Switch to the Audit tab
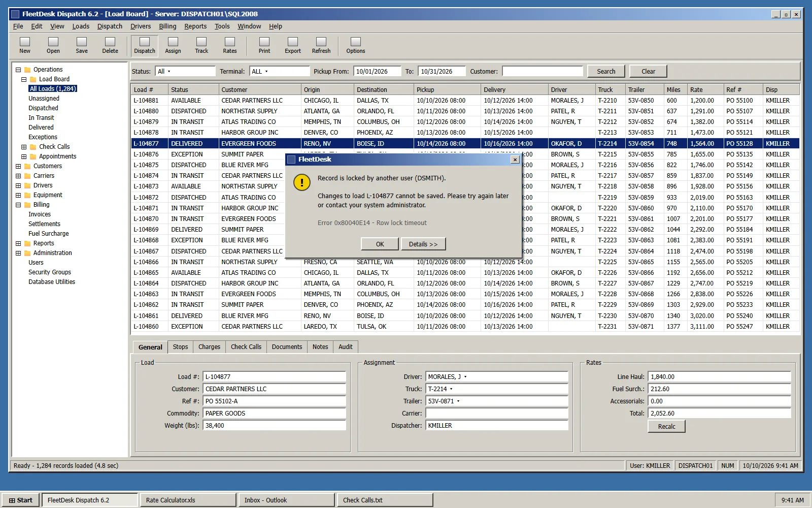Viewport: 812px width, 508px height. pos(346,347)
